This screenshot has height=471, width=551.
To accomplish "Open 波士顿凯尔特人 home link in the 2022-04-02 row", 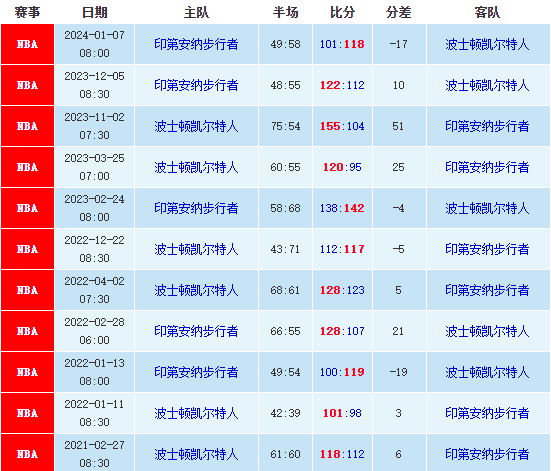I will pos(196,290).
